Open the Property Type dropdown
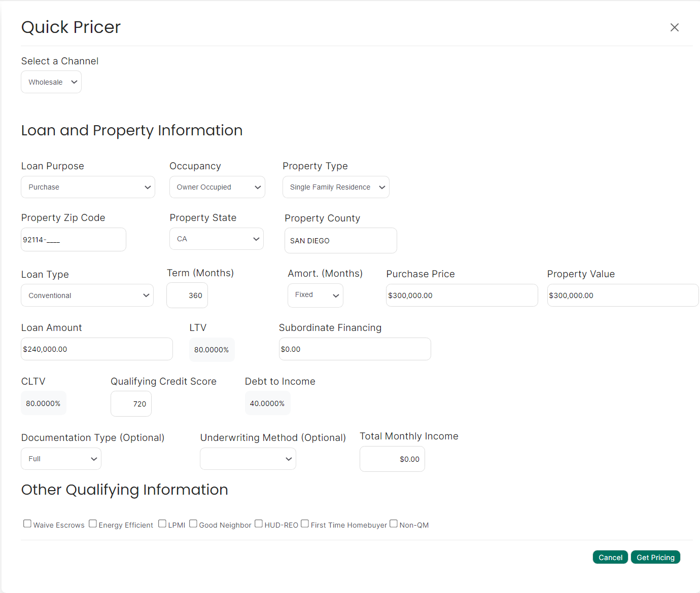The image size is (700, 593). click(335, 187)
